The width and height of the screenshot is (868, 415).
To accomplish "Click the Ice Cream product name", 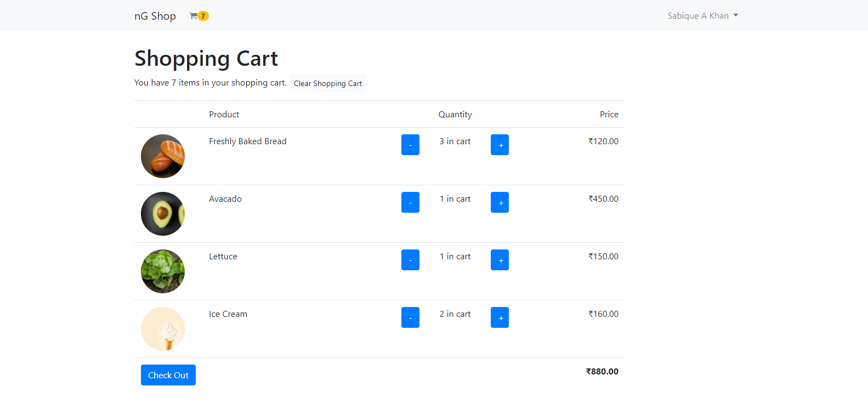I will pos(228,314).
